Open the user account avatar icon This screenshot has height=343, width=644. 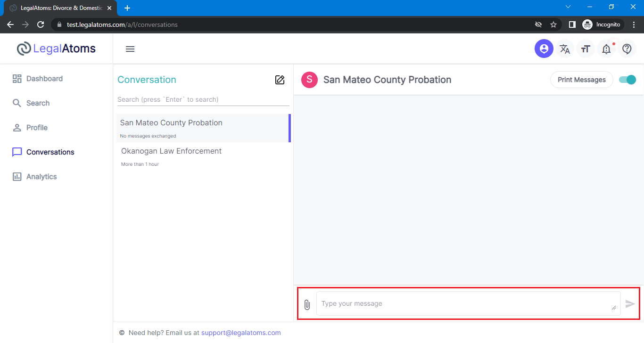(x=544, y=49)
